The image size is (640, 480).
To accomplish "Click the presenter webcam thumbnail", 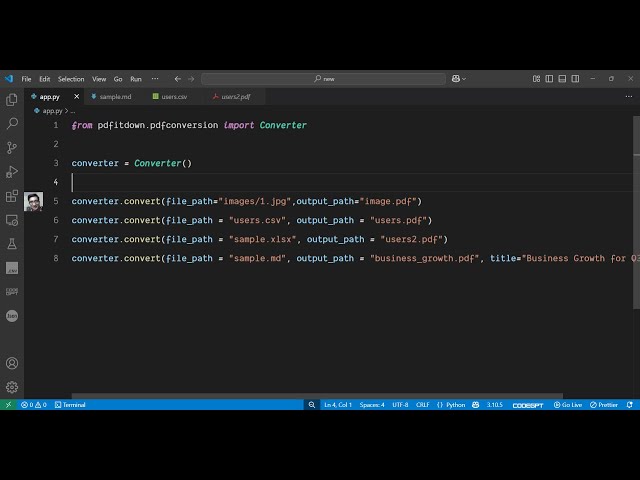I will 33,202.
